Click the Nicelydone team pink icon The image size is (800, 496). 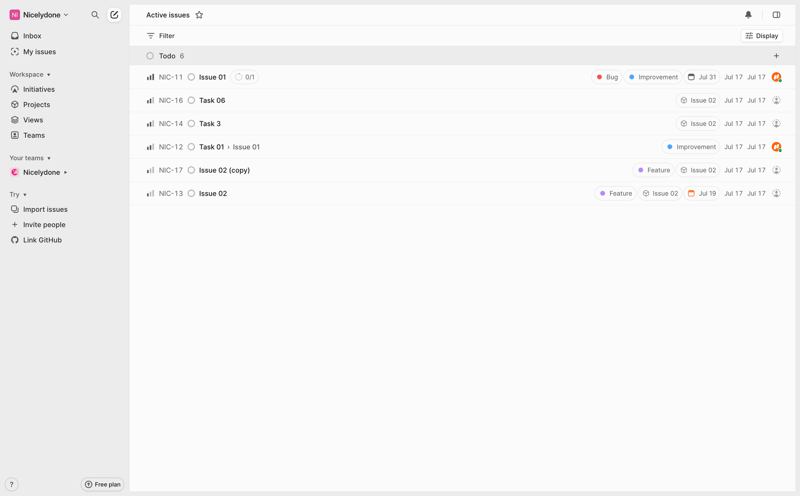(x=14, y=172)
